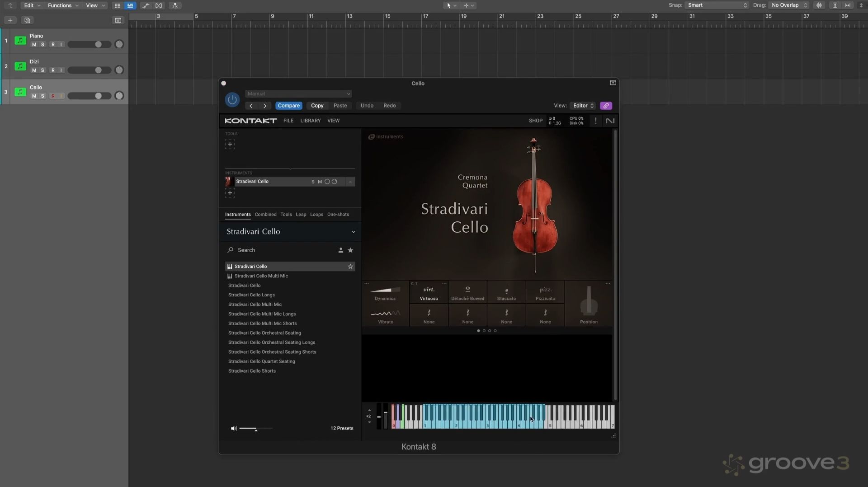
Task: Click the purple link icon in plugin header
Action: tap(606, 106)
